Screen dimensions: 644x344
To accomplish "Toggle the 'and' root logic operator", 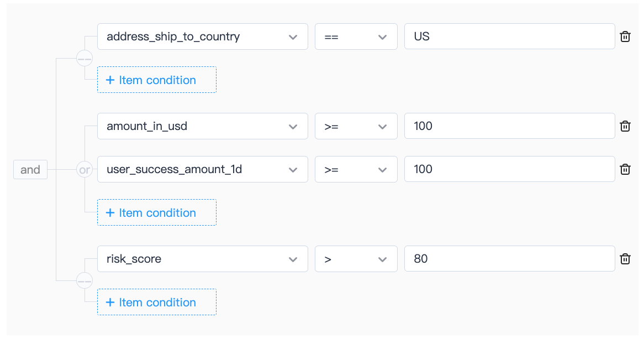I will (30, 170).
